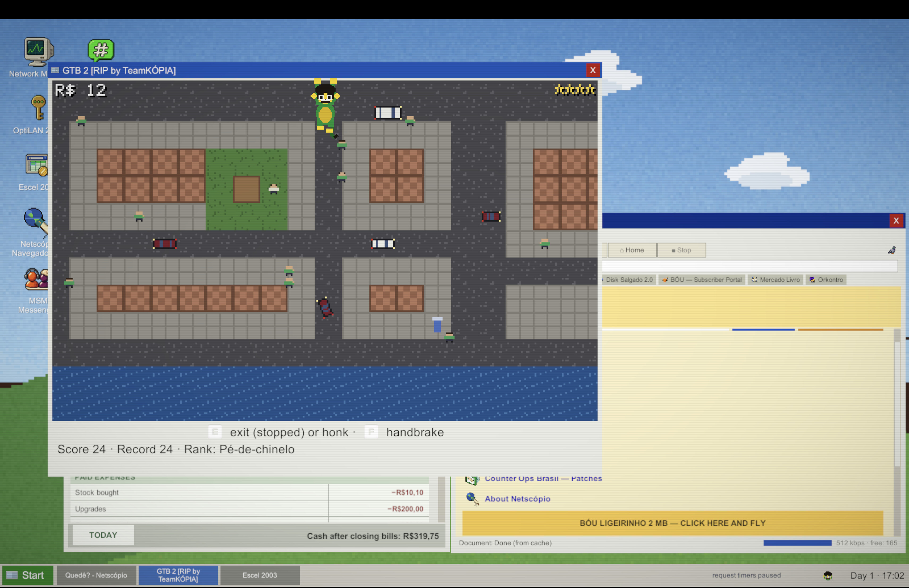Click the Escel sheet vertical scrollbar
909x588 pixels.
click(441, 499)
